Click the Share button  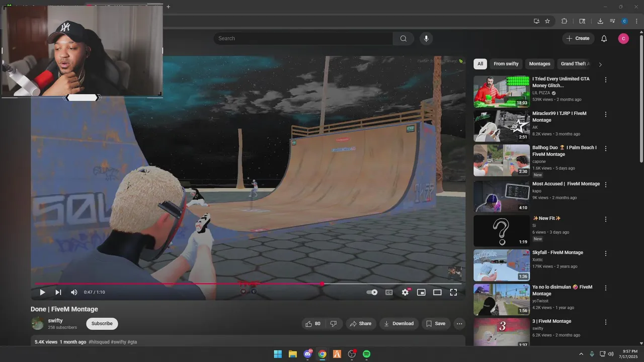(361, 324)
